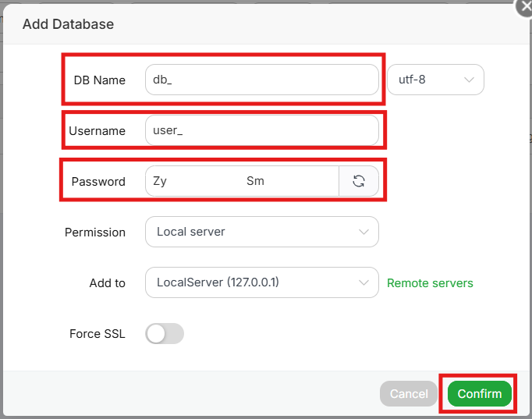Enable the Force SSL switch

point(165,334)
